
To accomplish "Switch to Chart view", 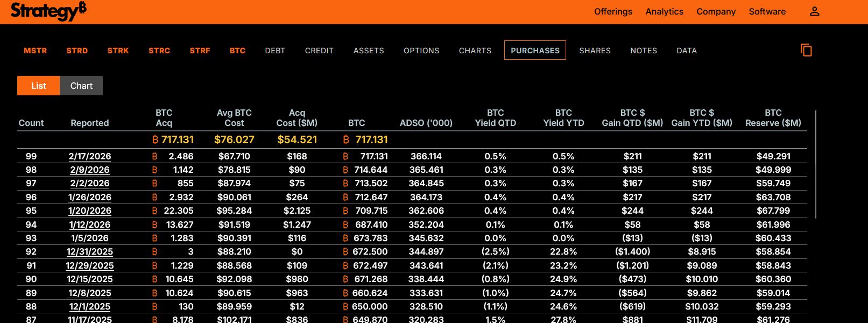I will point(81,86).
